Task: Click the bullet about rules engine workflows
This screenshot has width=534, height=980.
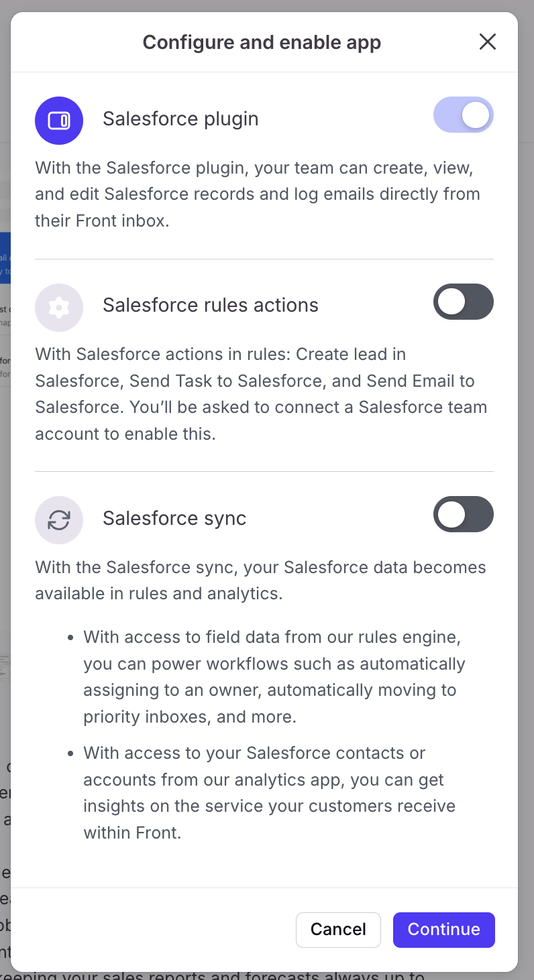Action: [x=274, y=677]
